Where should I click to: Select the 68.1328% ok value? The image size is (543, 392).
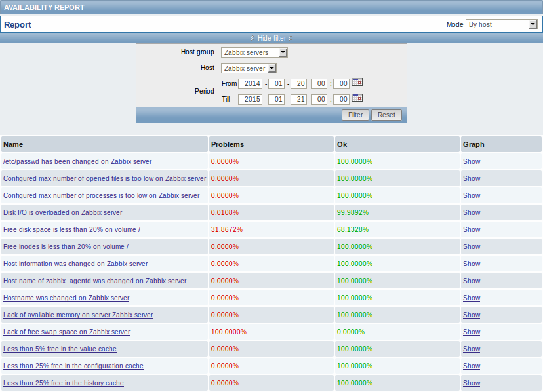[353, 229]
